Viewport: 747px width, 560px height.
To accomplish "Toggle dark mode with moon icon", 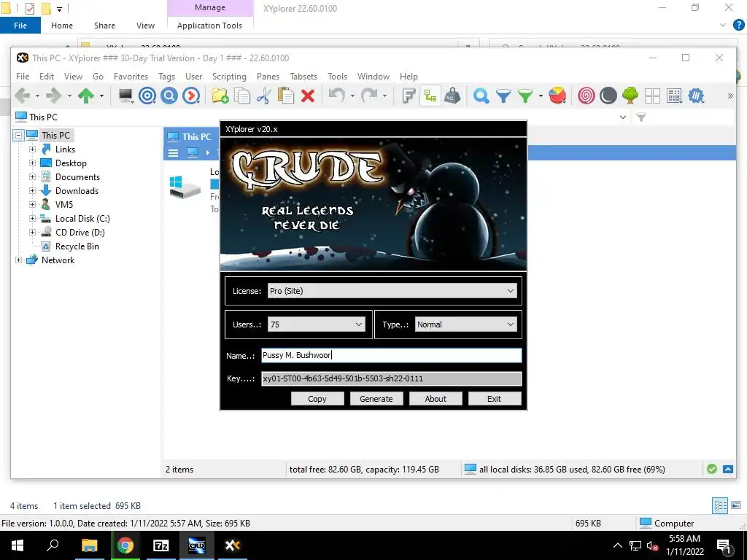I will click(608, 96).
